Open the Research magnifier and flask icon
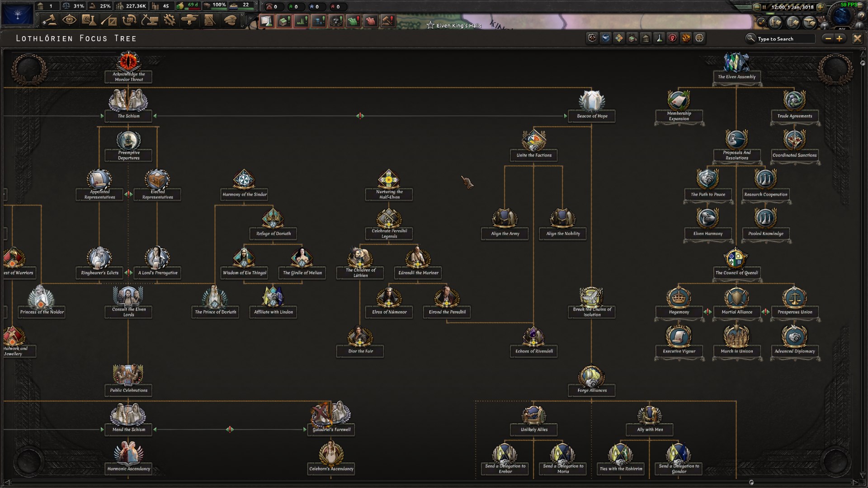Screen dimensions: 868x488 (89, 20)
